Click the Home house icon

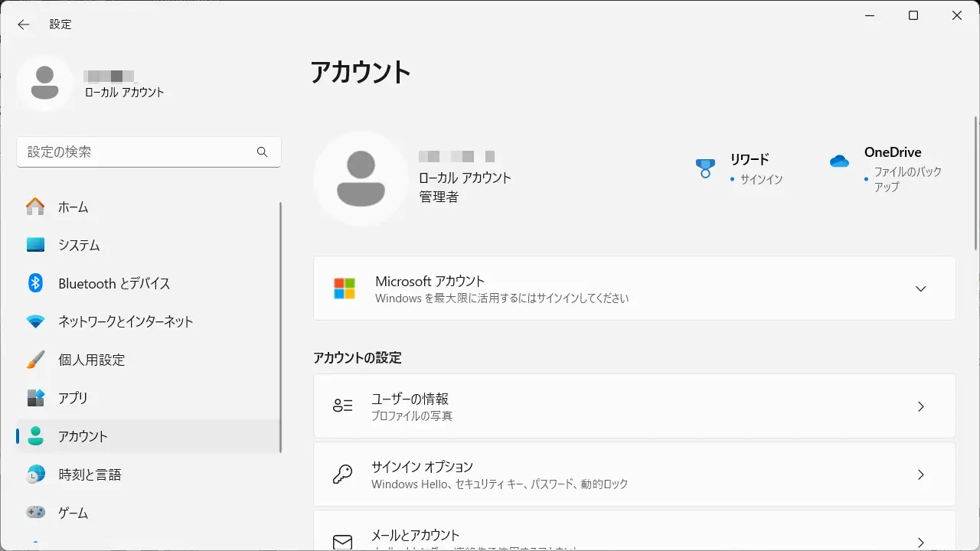[35, 207]
